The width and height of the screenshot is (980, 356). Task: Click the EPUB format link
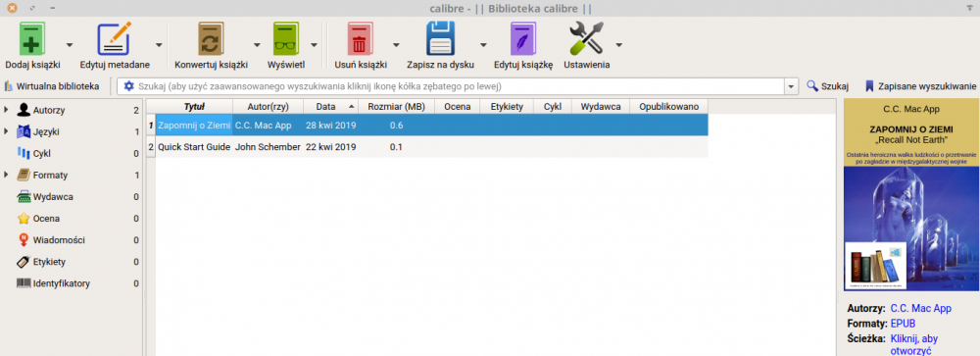pos(904,324)
